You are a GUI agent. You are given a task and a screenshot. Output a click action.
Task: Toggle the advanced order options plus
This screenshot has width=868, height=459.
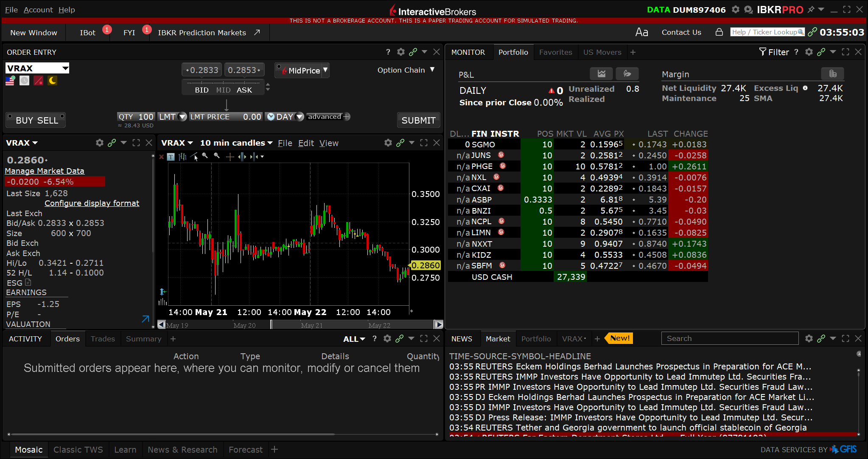point(347,116)
